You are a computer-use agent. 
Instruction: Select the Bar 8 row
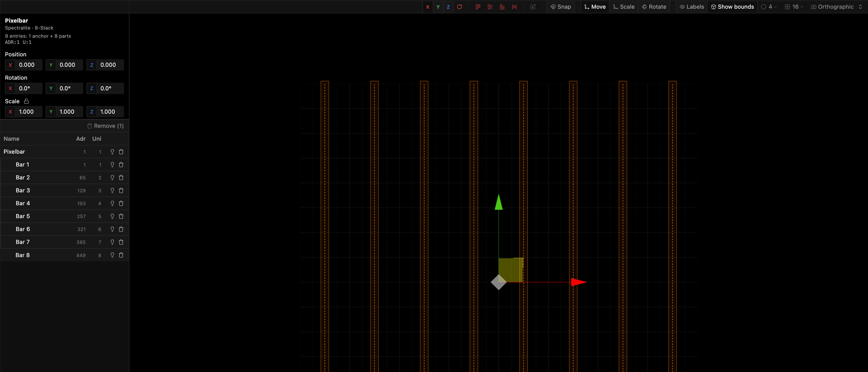pos(64,255)
